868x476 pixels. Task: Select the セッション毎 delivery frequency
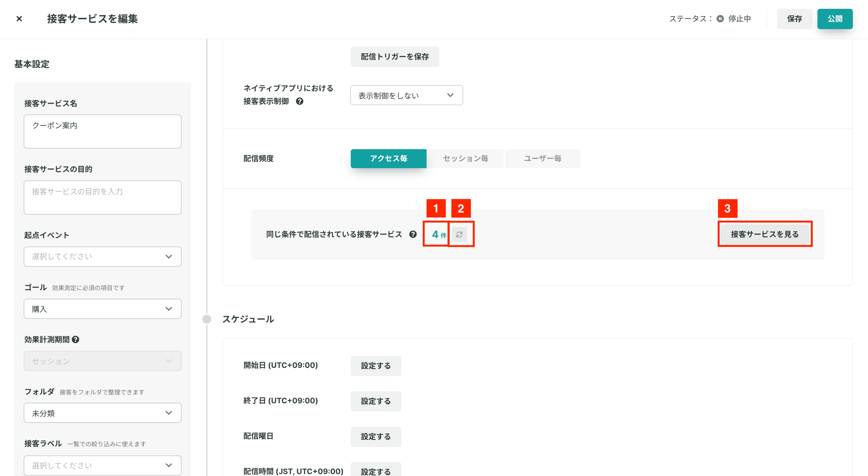(465, 159)
